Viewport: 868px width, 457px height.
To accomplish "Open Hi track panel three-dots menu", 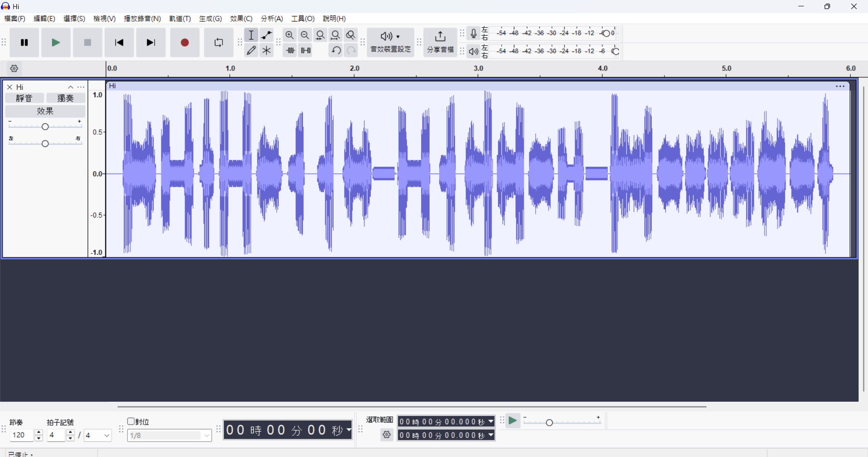I will (x=81, y=87).
